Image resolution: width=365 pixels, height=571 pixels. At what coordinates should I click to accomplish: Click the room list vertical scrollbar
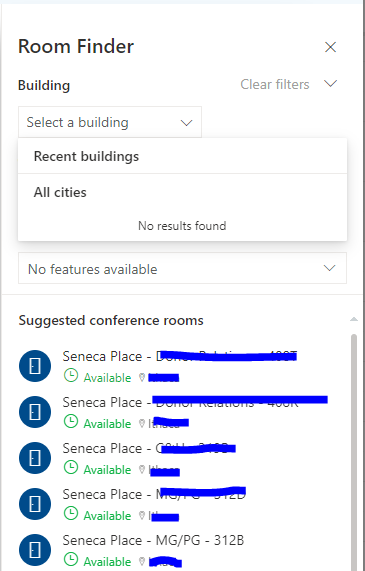coord(354,452)
